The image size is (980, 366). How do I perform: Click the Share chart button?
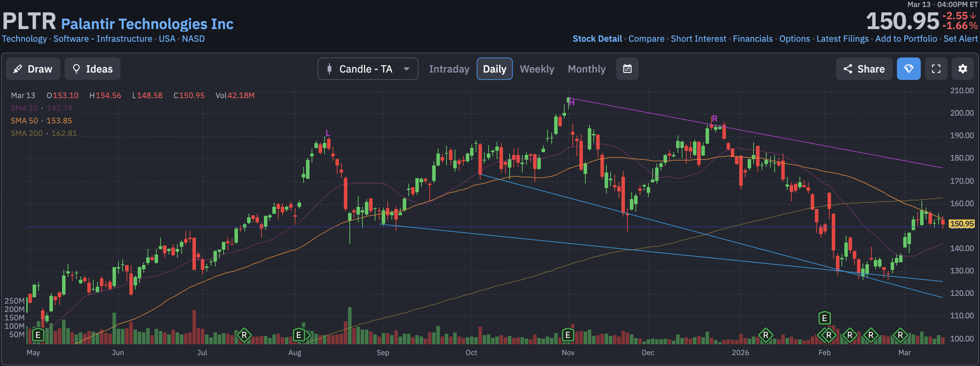pyautogui.click(x=864, y=69)
